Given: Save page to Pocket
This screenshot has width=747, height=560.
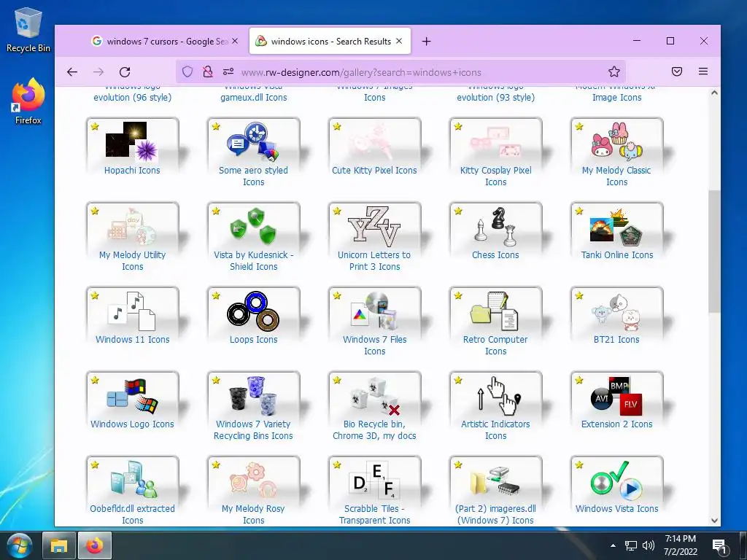Looking at the screenshot, I should click(676, 72).
